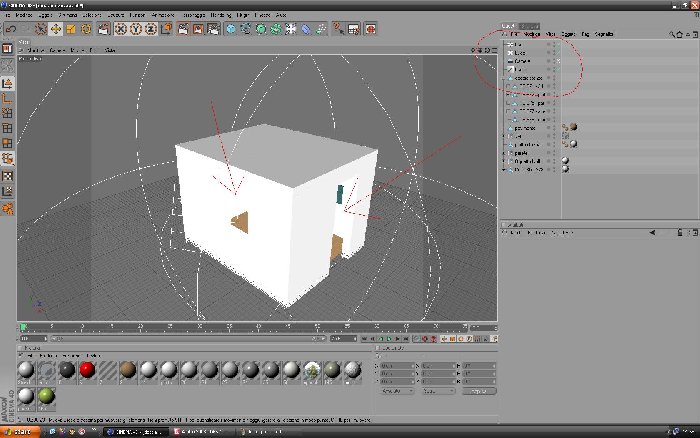Click the orange bottom icon in left sidebar
This screenshot has width=700, height=438.
coord(8,209)
